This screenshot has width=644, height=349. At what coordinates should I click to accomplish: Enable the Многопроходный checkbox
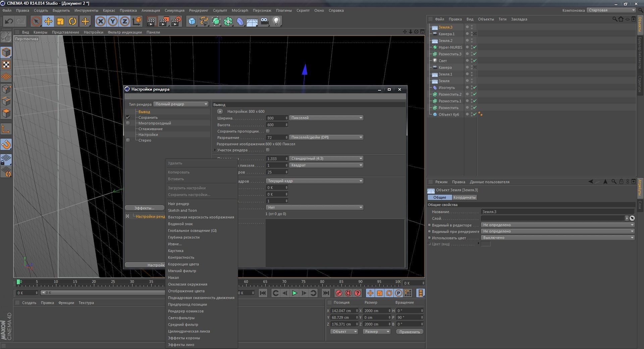tap(128, 123)
